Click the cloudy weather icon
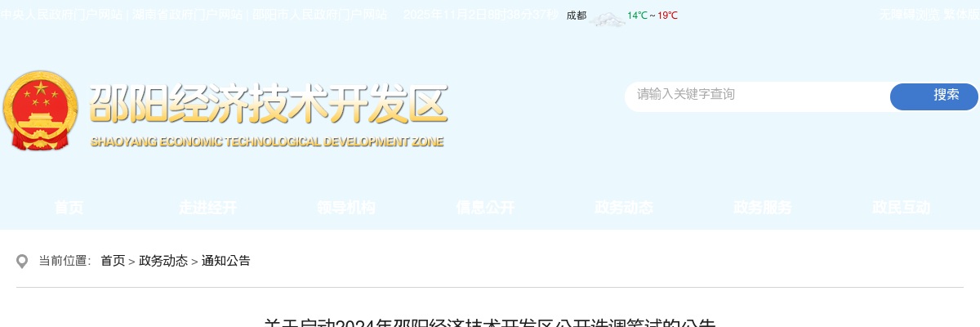The height and width of the screenshot is (327, 980). pyautogui.click(x=607, y=19)
